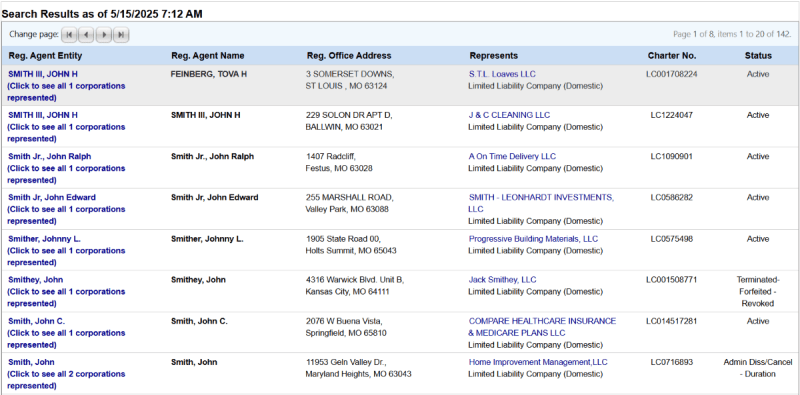
Task: Open Smither, Johnny L. agent entity
Action: (44, 239)
